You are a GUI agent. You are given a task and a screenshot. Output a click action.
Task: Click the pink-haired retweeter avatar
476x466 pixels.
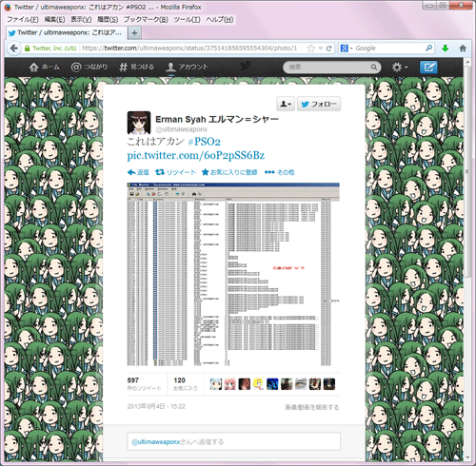click(230, 384)
